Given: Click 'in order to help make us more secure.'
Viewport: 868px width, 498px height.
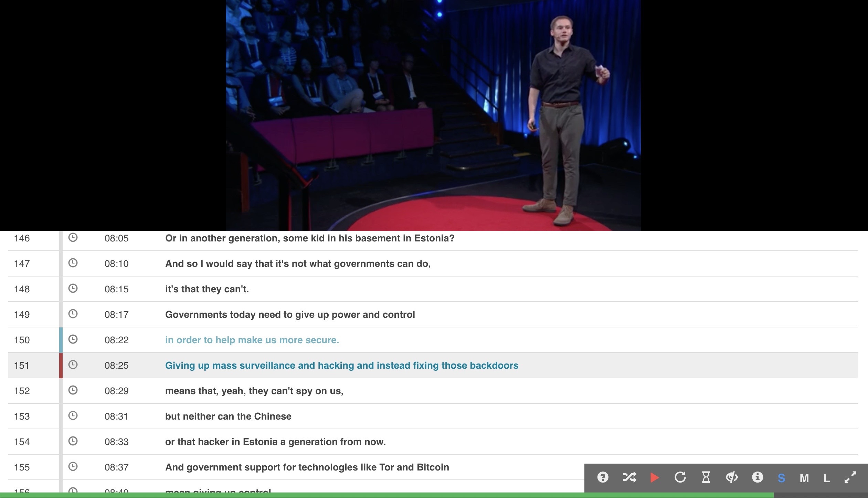Looking at the screenshot, I should pyautogui.click(x=252, y=340).
